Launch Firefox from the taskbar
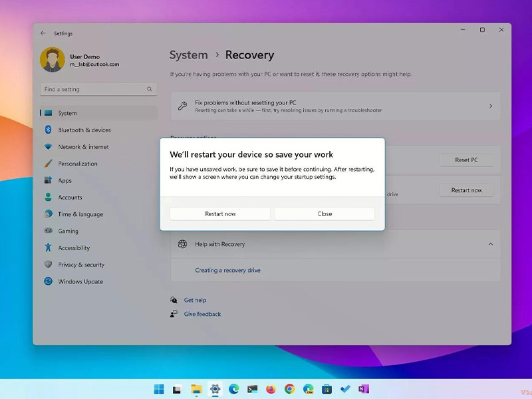Screen dimensions: 532x399 click(x=271, y=389)
